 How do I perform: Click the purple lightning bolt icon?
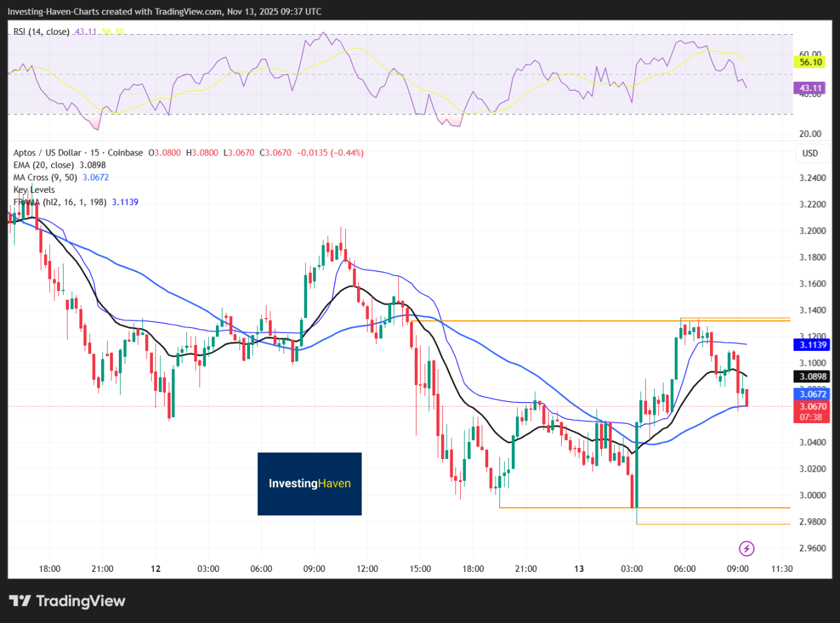pos(745,548)
